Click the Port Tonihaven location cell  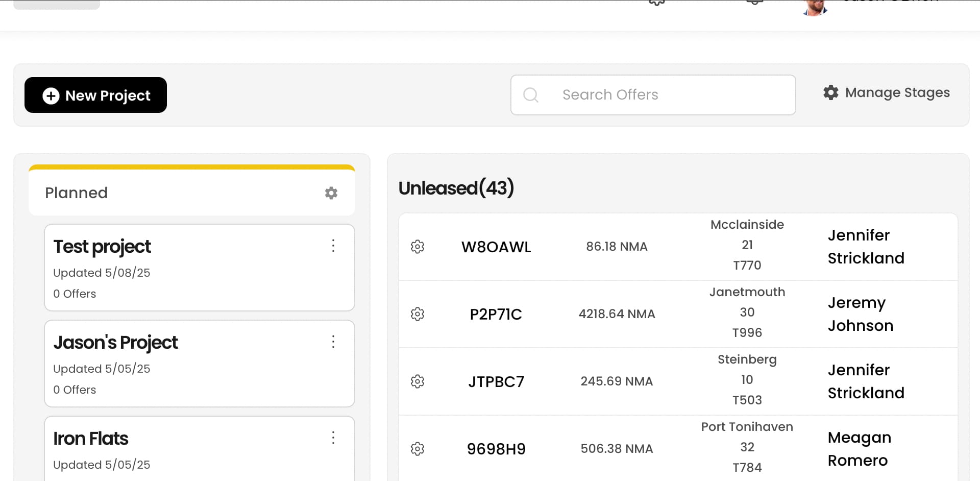point(747,447)
